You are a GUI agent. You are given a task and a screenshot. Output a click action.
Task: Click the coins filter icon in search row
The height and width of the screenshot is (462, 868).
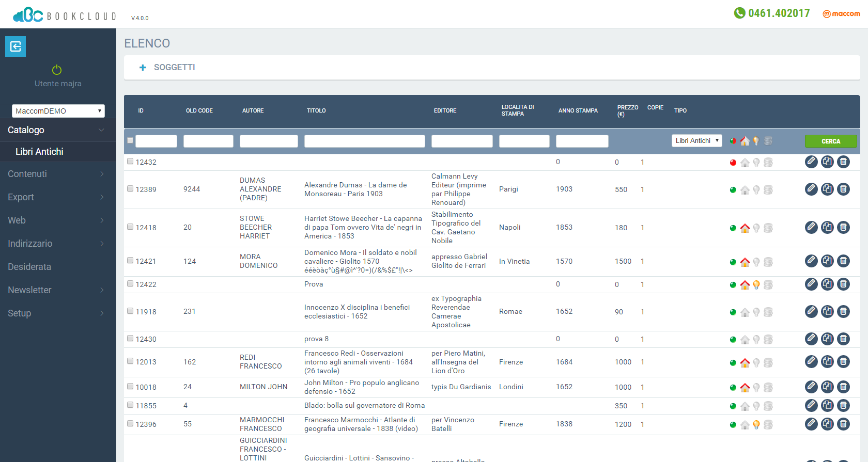(768, 140)
